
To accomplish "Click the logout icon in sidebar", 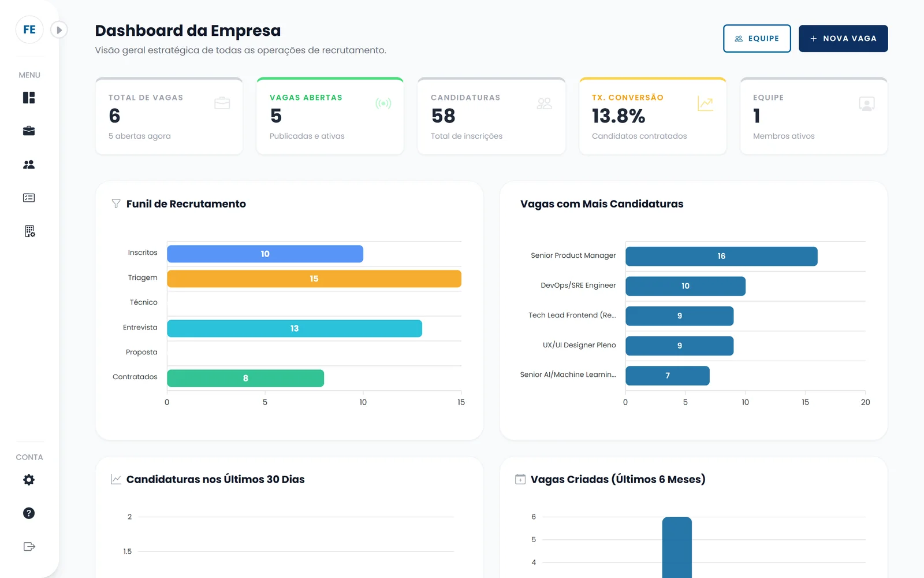I will [x=29, y=547].
